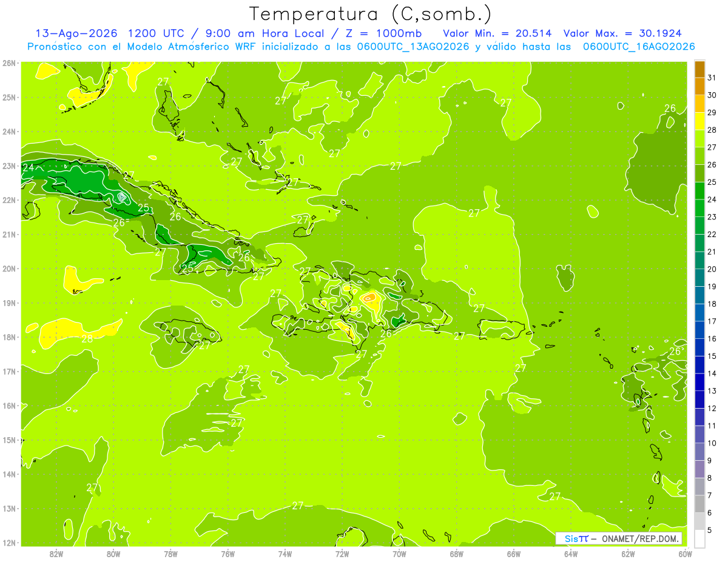Click the "12N" latitude axis label
The image size is (728, 562).
click(8, 543)
